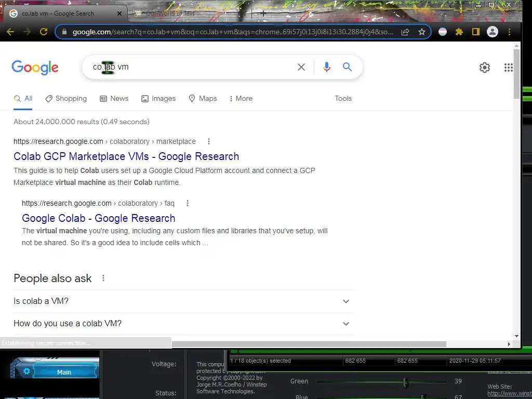Open Chrome's three-dot menu

pyautogui.click(x=509, y=32)
